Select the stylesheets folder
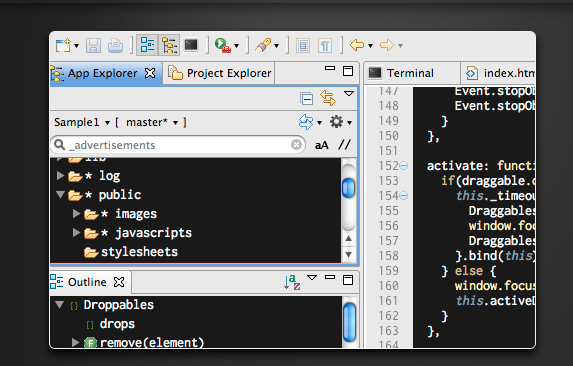 (x=130, y=252)
